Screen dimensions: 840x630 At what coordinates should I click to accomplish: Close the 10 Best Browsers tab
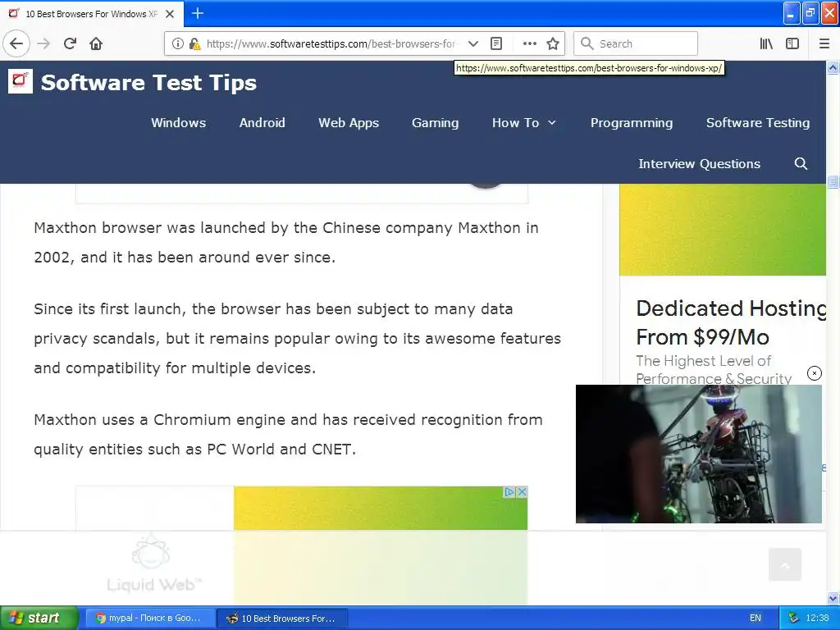[x=170, y=14]
